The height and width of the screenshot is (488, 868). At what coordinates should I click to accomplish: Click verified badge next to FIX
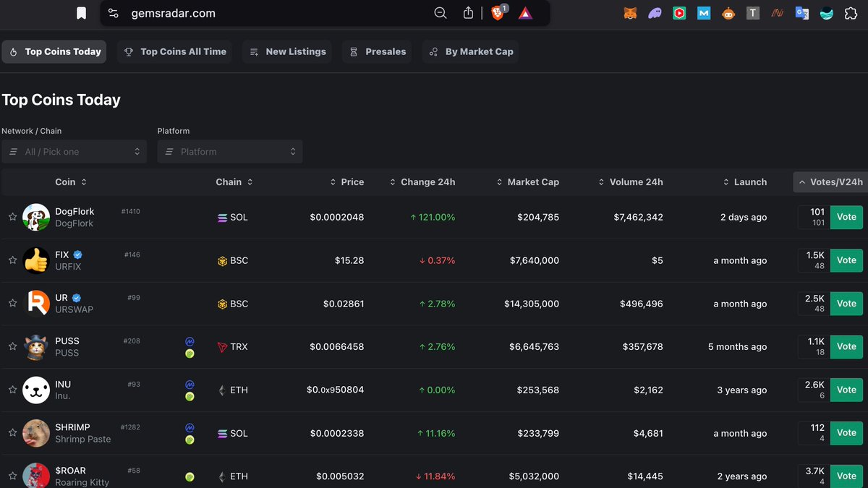click(x=77, y=254)
